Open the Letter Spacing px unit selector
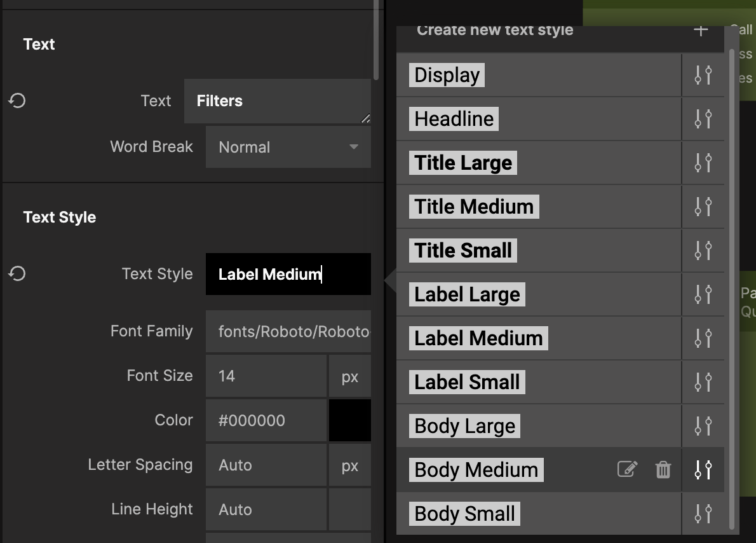Image resolution: width=756 pixels, height=543 pixels. [x=349, y=466]
